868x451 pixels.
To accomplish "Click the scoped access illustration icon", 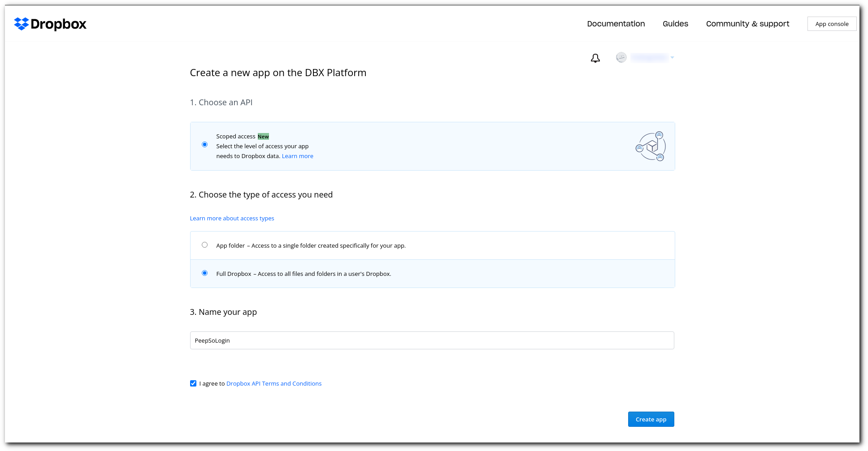I will 651,146.
